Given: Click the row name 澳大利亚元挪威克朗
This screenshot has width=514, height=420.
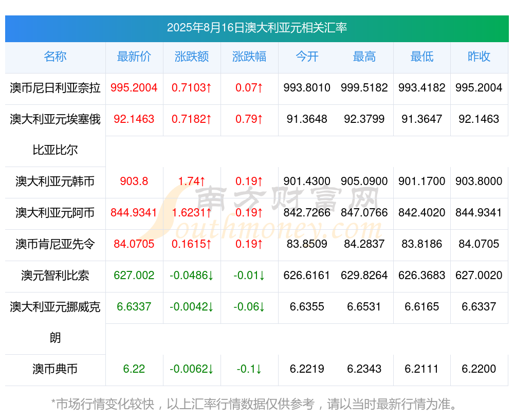Looking at the screenshot, I should 55,322.
